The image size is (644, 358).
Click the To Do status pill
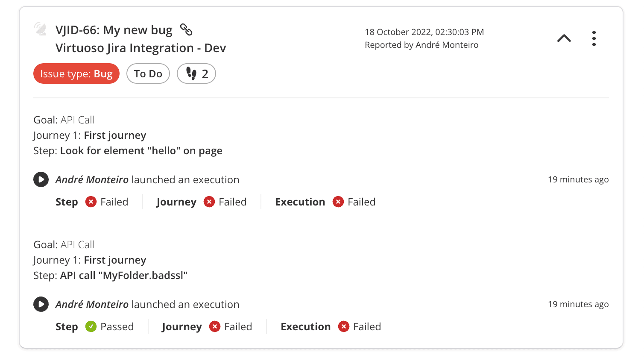[x=148, y=73]
